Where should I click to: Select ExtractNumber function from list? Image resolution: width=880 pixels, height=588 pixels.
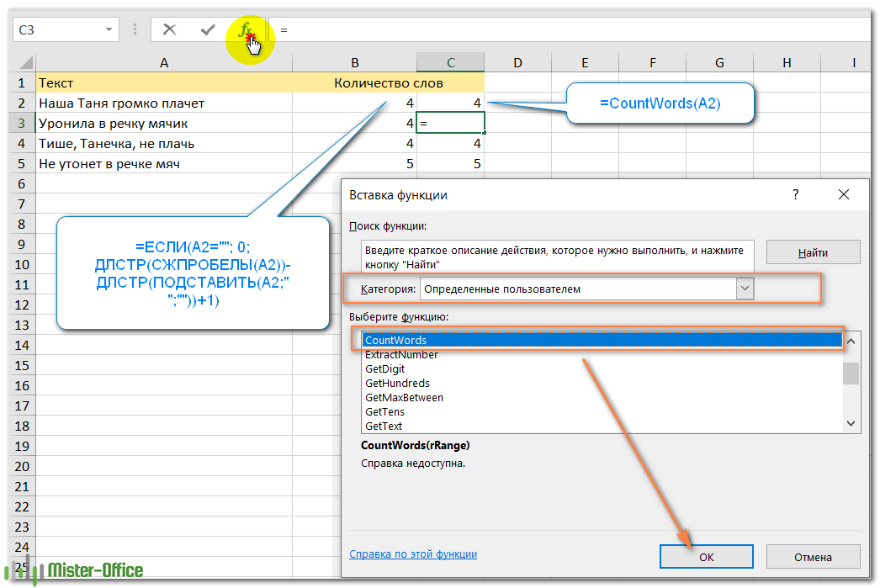point(401,355)
